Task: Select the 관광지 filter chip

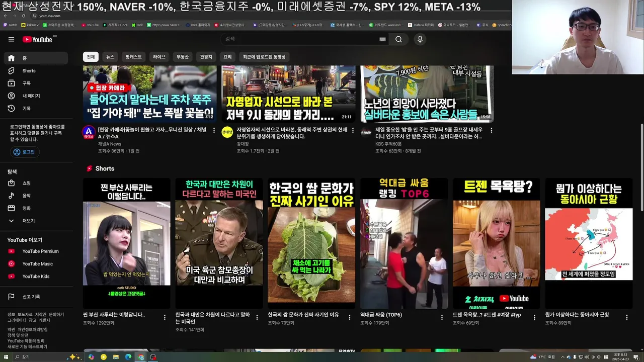Action: [x=206, y=57]
